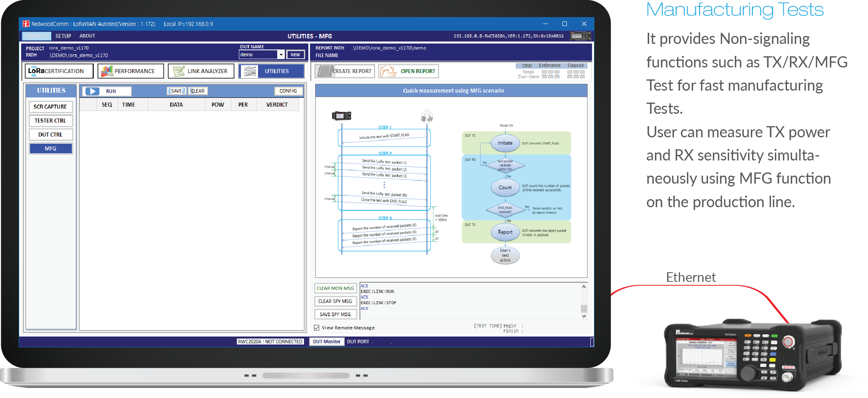Click the tester device image in diagram
The width and height of the screenshot is (868, 398).
[x=342, y=116]
